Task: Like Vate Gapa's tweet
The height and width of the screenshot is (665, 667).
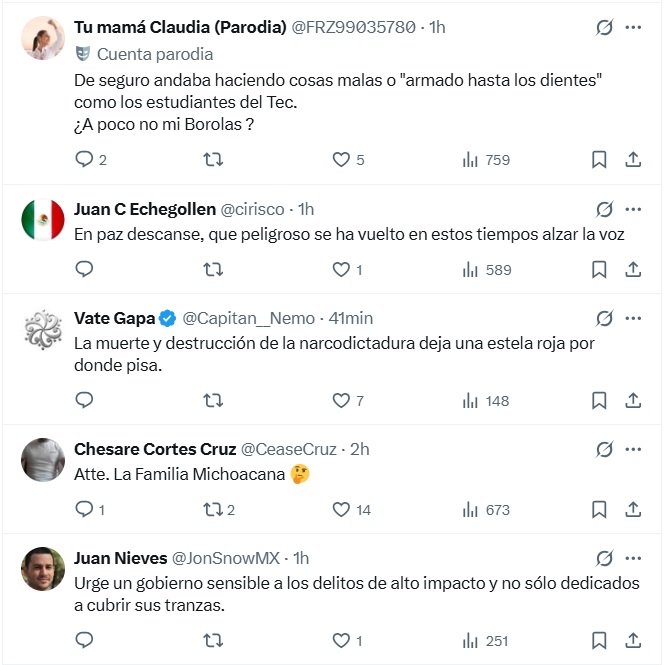Action: pos(342,400)
